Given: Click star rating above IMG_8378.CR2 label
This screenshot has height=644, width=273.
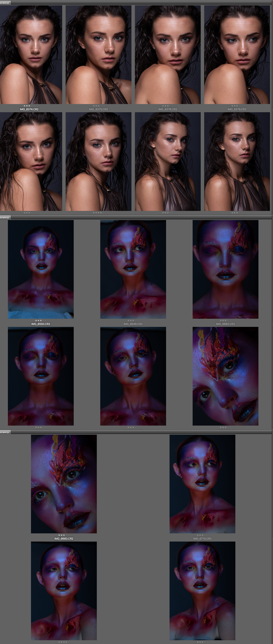Looking at the screenshot, I should (x=237, y=106).
